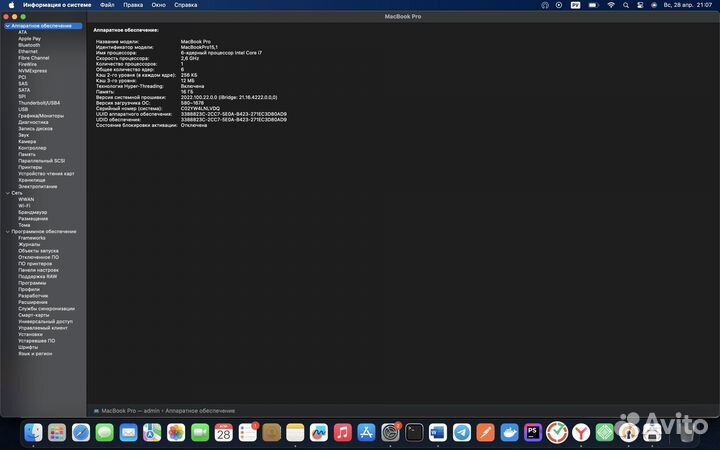
Task: Open App Store in the Dock
Action: pos(366,432)
